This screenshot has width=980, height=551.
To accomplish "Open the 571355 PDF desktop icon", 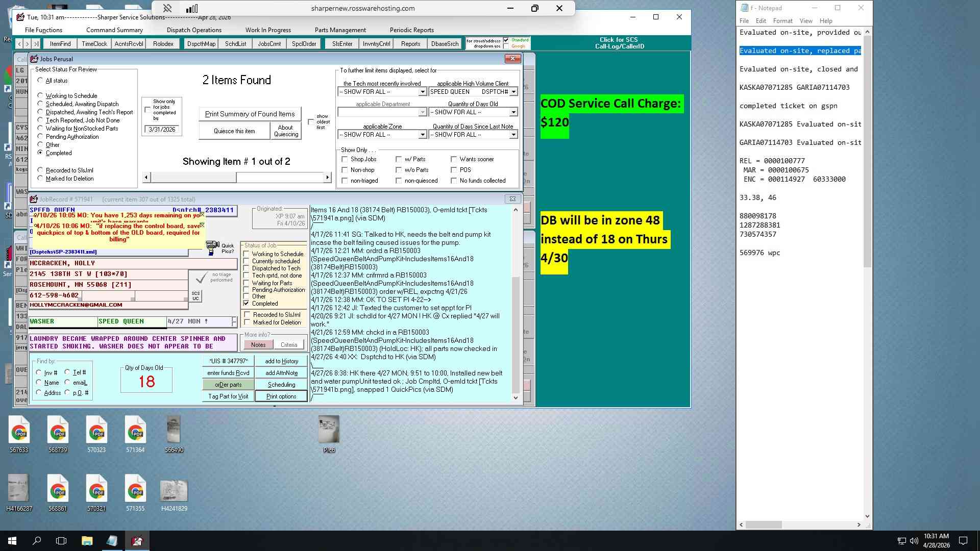I will pos(135,492).
